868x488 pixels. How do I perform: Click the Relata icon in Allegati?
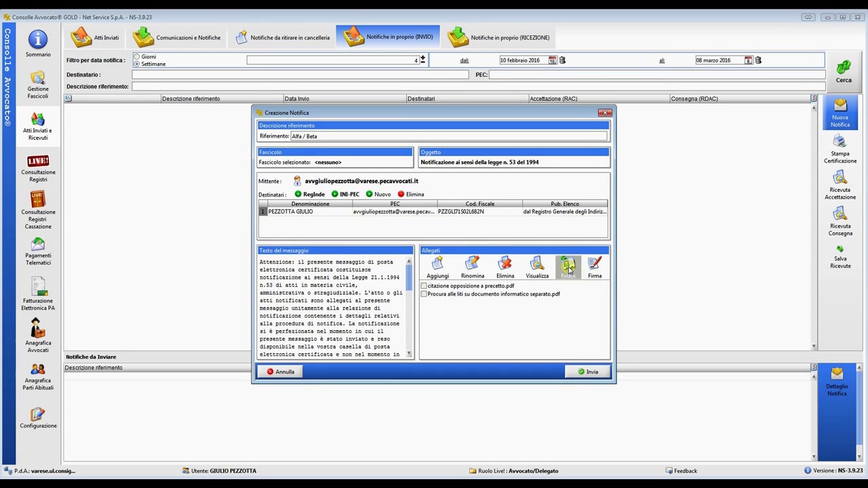[568, 267]
